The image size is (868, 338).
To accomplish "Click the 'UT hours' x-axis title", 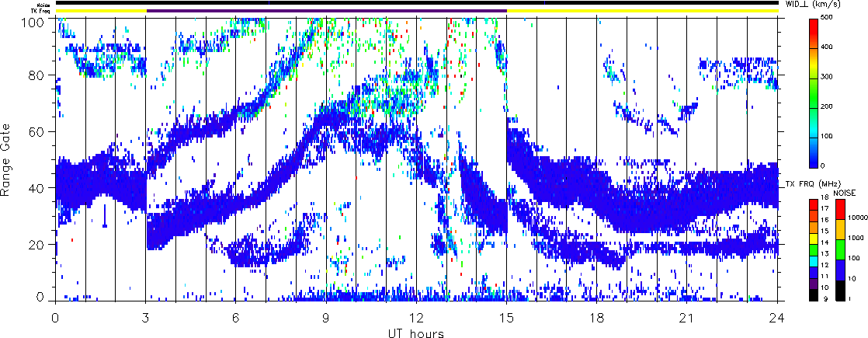I will (x=416, y=333).
